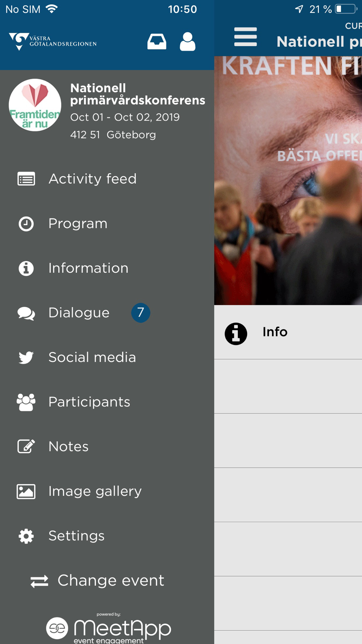The height and width of the screenshot is (644, 362).
Task: Open the inbox tray icon
Action: coord(157,42)
